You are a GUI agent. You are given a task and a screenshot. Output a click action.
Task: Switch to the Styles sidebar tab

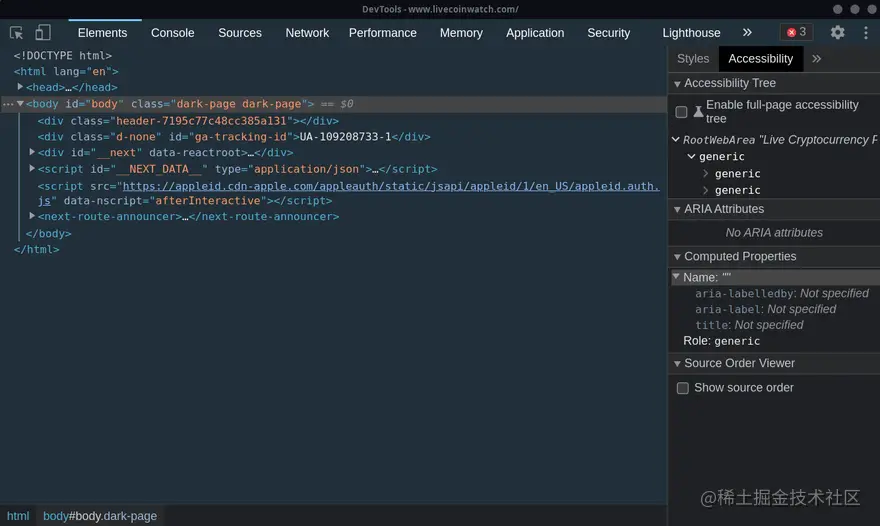pos(693,59)
